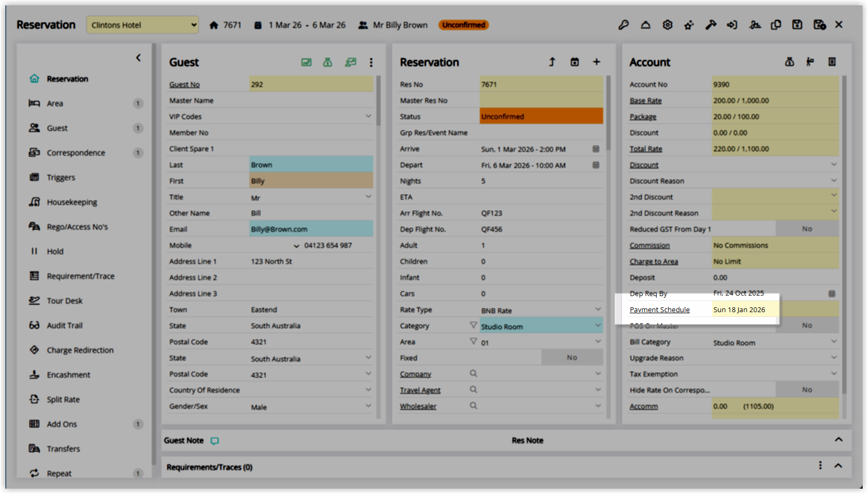Select Area in the sidebar
This screenshot has width=868, height=494.
click(x=55, y=104)
